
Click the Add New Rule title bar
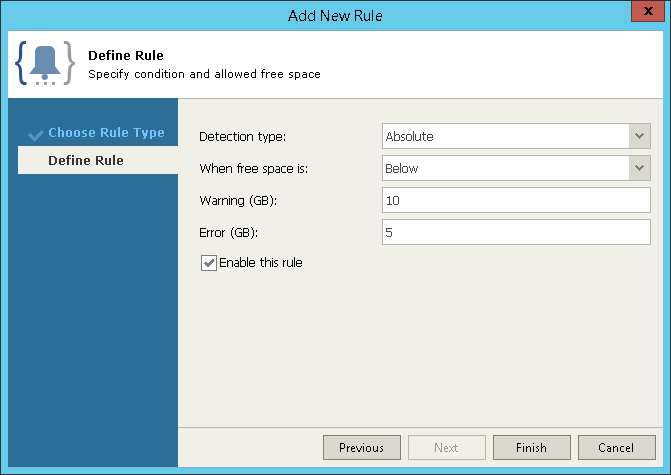(x=335, y=15)
